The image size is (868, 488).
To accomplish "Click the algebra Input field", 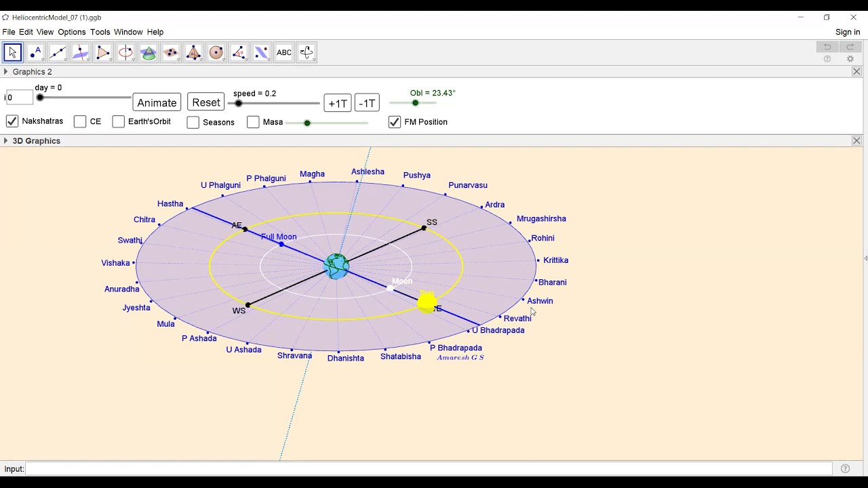I will coord(429,469).
